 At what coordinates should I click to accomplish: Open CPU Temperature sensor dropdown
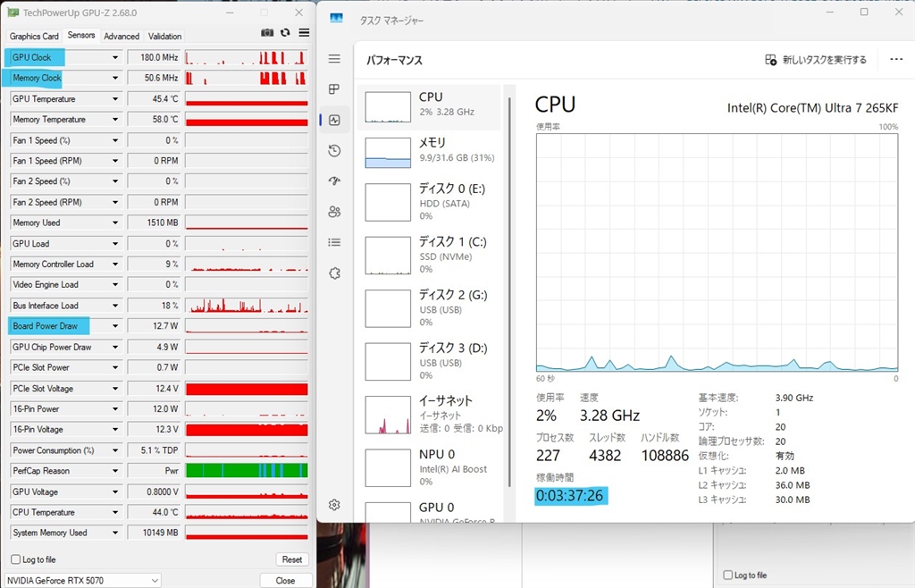(x=115, y=512)
